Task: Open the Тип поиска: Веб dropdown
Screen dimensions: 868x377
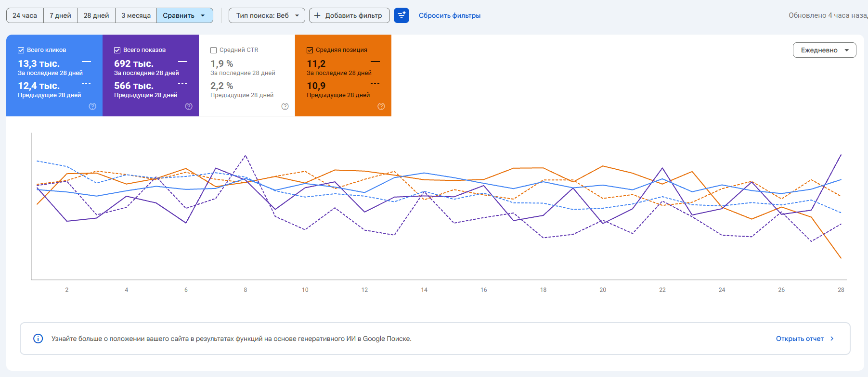Action: tap(267, 15)
